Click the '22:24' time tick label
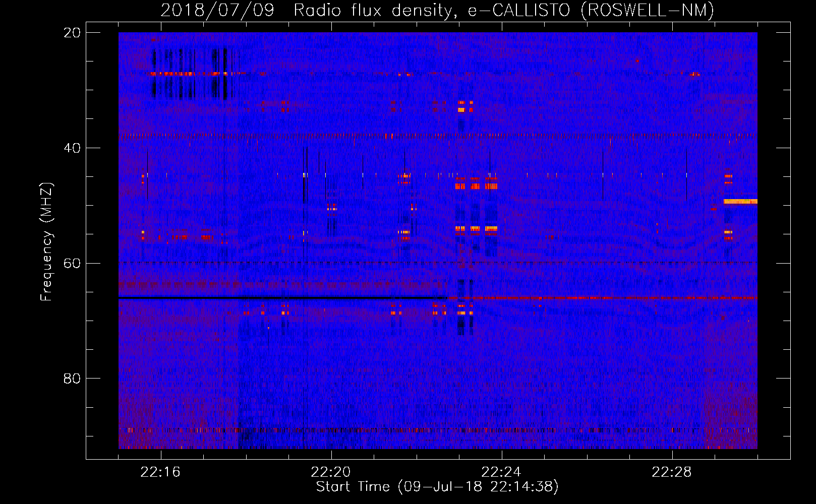Screen dimensions: 816x504 pos(501,472)
